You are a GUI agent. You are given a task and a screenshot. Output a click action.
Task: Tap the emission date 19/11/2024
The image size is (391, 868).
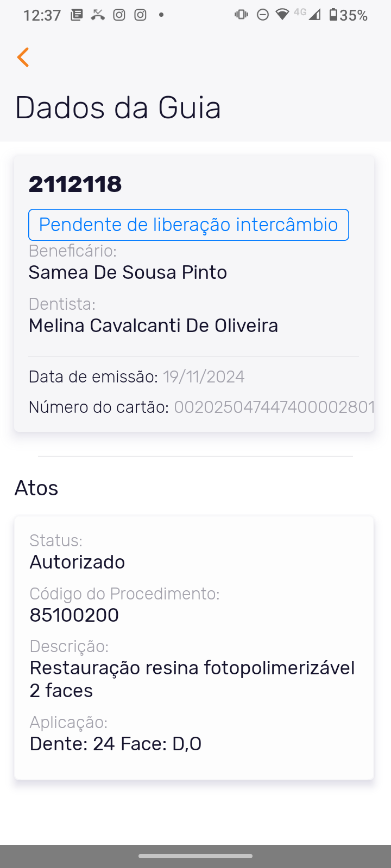204,376
